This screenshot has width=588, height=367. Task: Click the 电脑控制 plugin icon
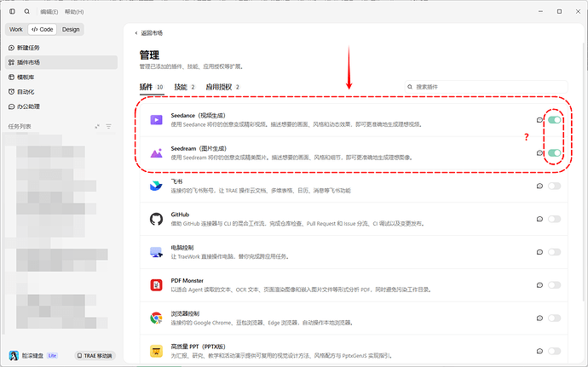tap(157, 252)
